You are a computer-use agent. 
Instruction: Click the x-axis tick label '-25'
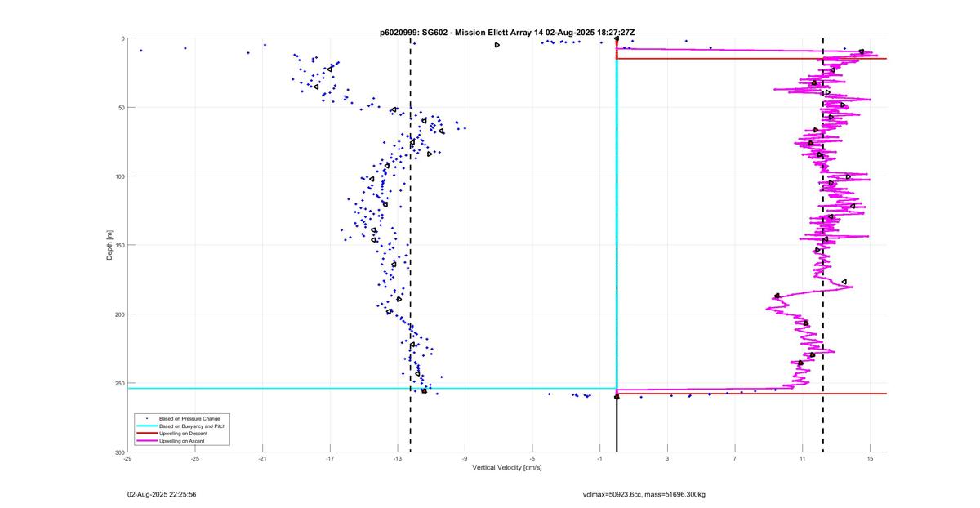coord(195,459)
